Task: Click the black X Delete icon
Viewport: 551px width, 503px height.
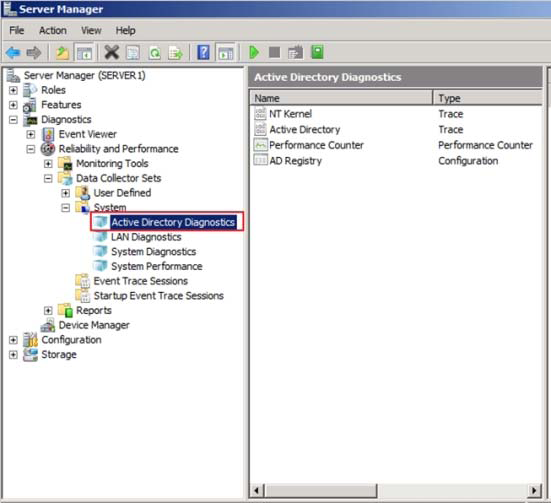Action: tap(112, 53)
